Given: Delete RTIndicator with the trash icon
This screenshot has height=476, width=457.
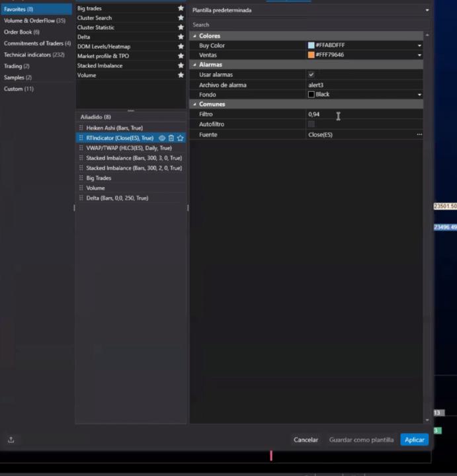Looking at the screenshot, I should [171, 138].
